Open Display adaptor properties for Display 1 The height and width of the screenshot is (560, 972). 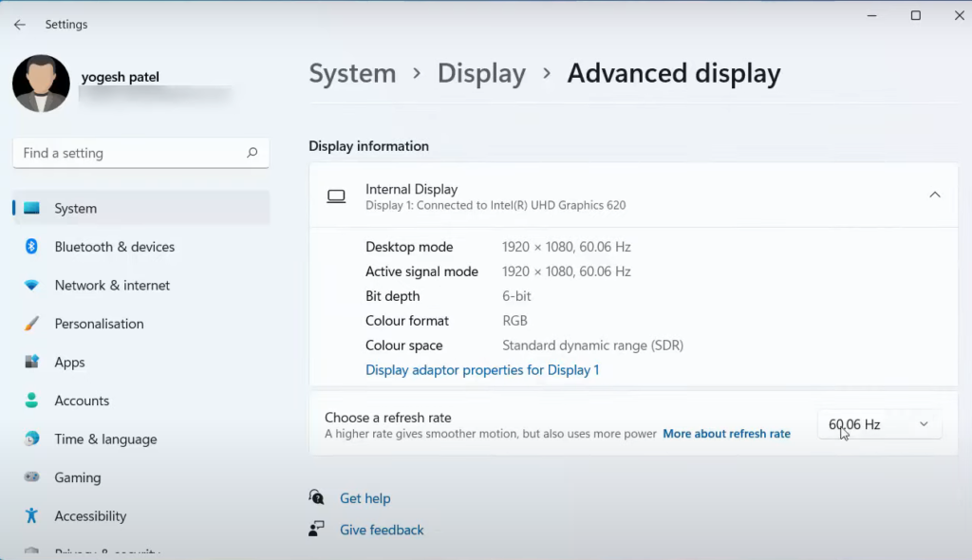click(482, 370)
